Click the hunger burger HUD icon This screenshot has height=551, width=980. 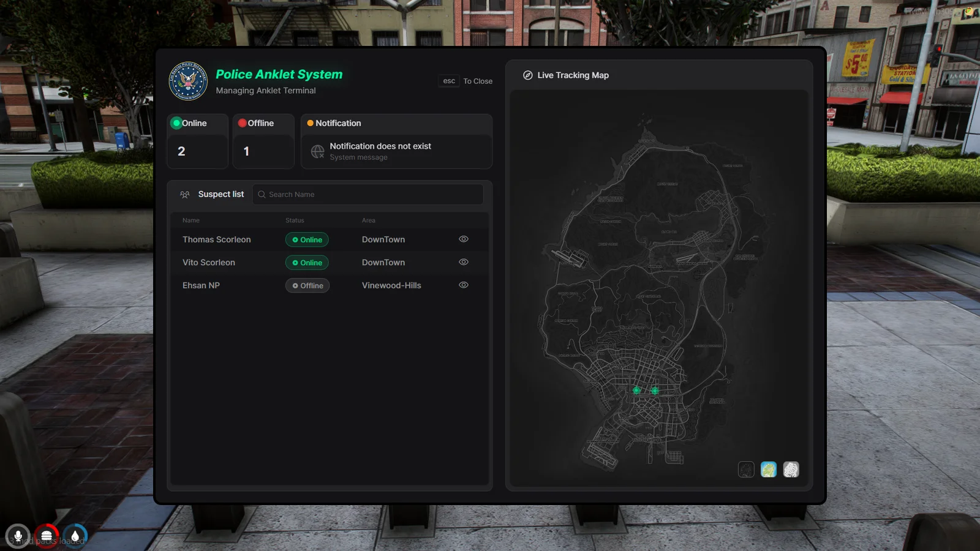pyautogui.click(x=47, y=536)
